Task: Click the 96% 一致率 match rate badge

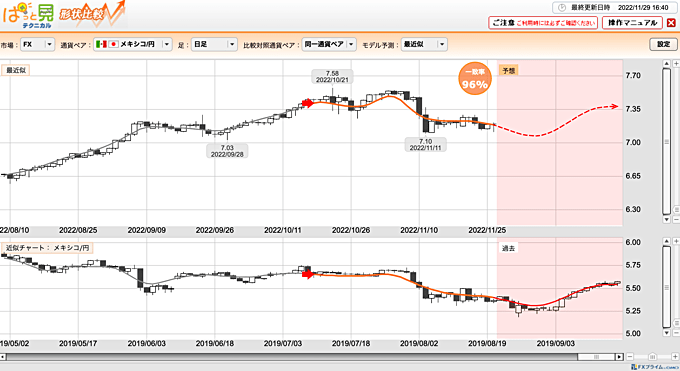Action: [475, 79]
